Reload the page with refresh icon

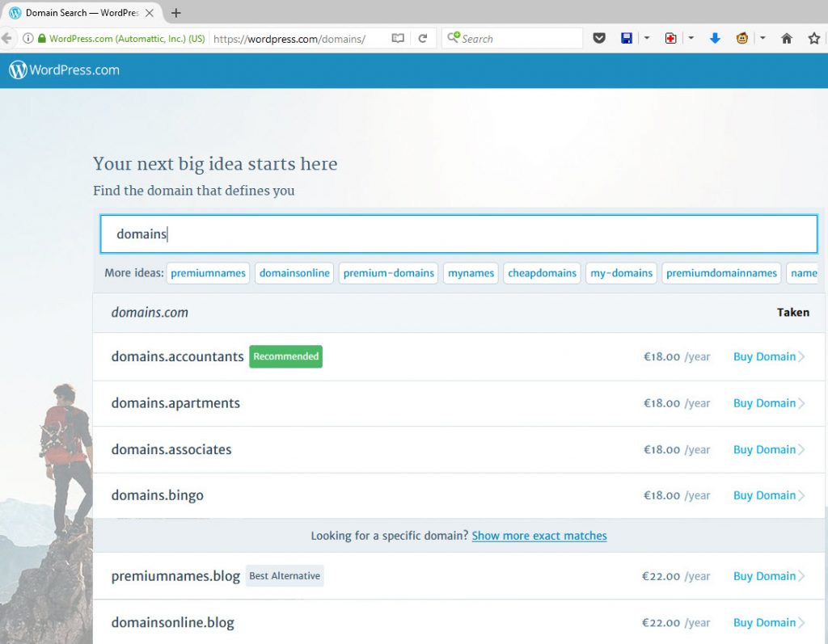point(422,38)
